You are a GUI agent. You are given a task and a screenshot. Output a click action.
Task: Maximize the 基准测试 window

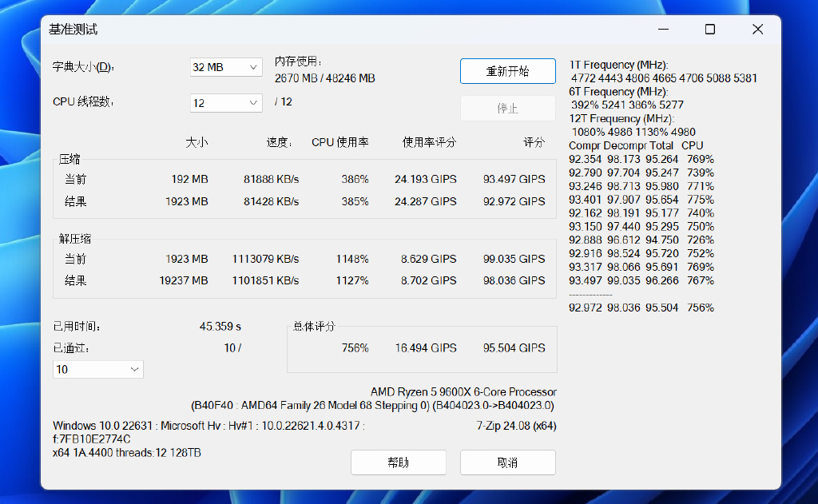pos(710,30)
